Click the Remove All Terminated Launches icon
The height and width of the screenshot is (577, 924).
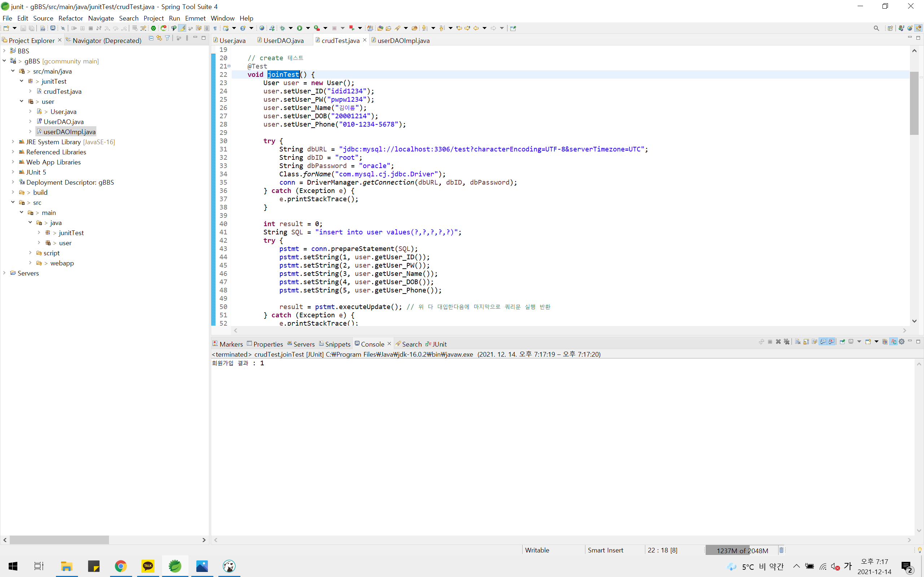[x=786, y=342]
